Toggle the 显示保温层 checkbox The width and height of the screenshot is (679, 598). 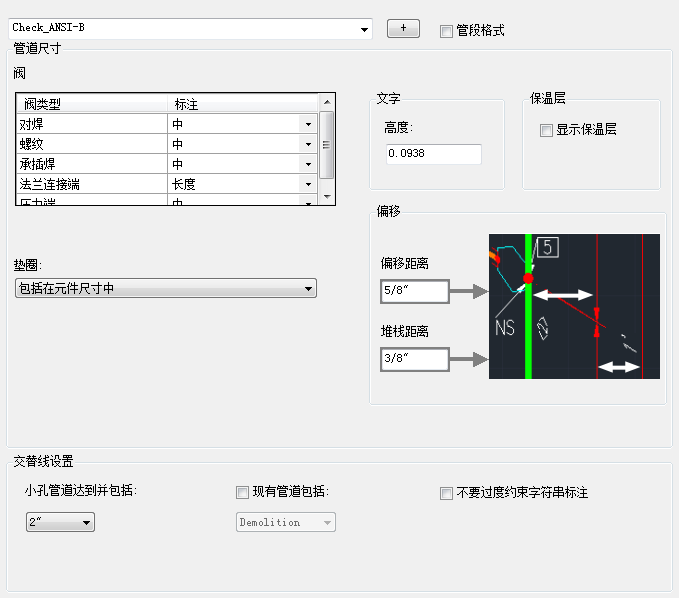click(x=546, y=130)
